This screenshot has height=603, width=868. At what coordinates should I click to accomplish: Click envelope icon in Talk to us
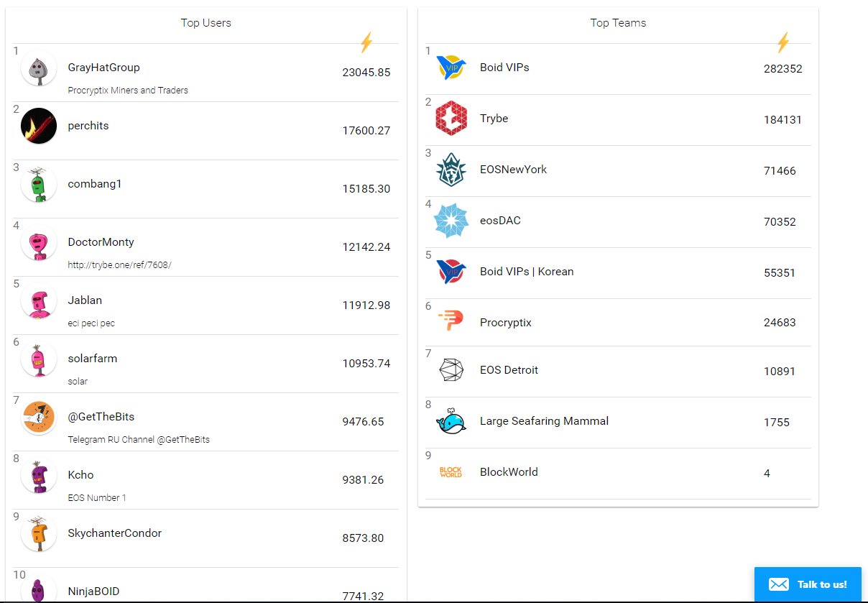(x=779, y=584)
